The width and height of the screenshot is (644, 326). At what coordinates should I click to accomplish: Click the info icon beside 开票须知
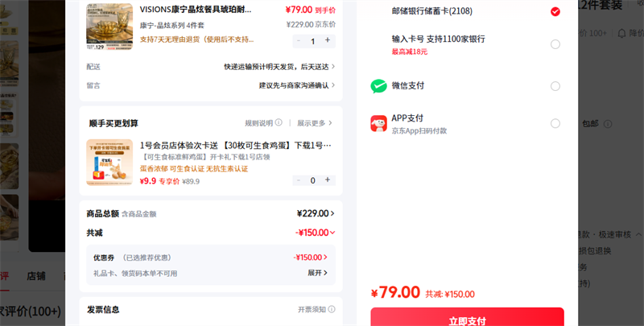pyautogui.click(x=330, y=309)
